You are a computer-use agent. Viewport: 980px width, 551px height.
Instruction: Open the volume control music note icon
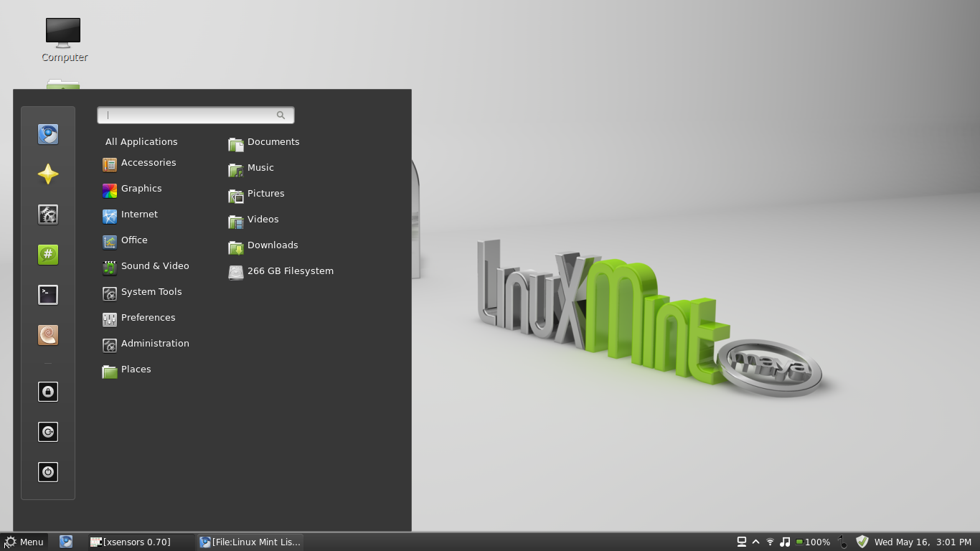785,542
